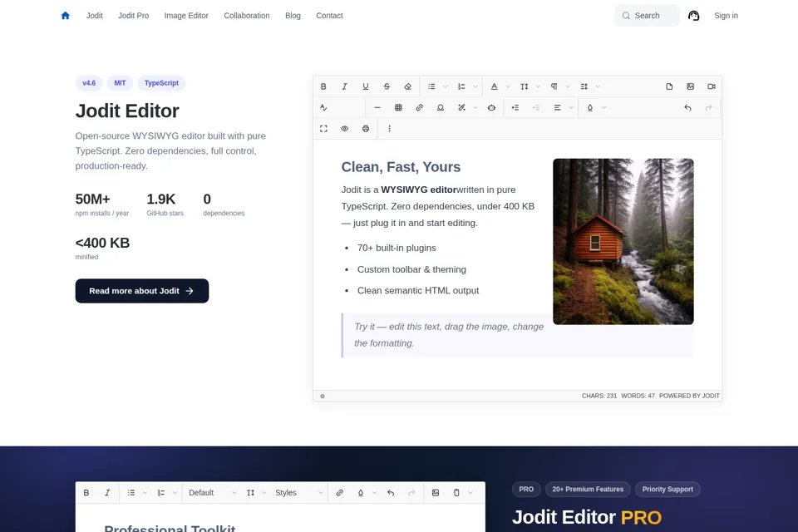This screenshot has height=532, width=798.
Task: Click the decrease indent icon
Action: pyautogui.click(x=536, y=107)
